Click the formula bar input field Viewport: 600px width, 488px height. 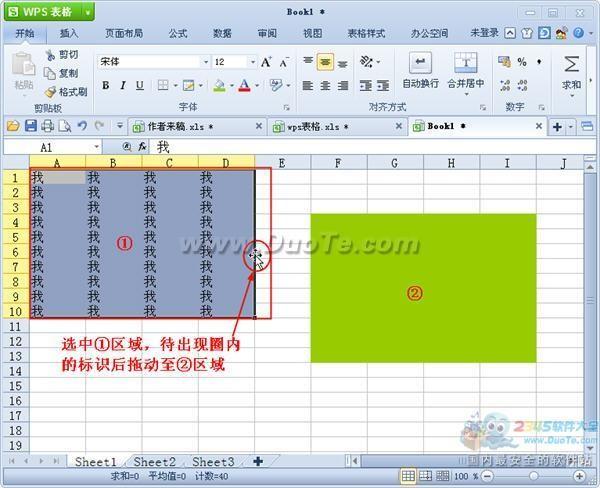click(x=373, y=147)
